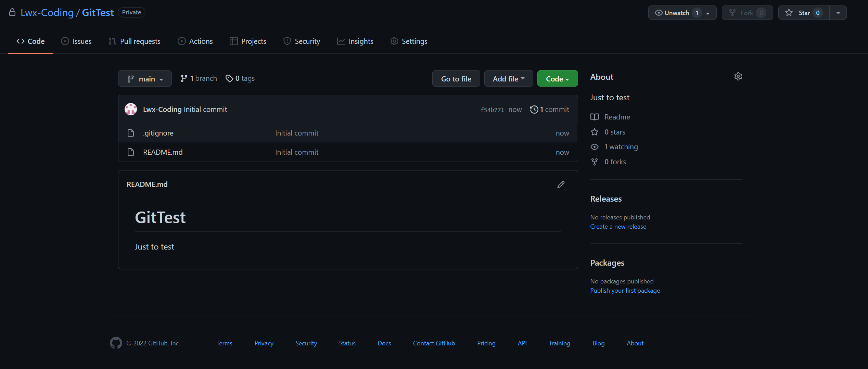Click the GitHub logo in footer
868x369 pixels.
coord(116,343)
